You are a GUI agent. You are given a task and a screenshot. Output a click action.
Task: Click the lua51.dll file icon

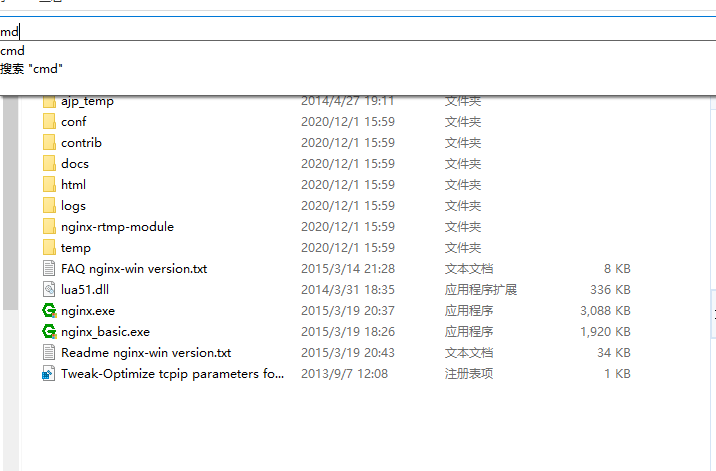pos(49,290)
